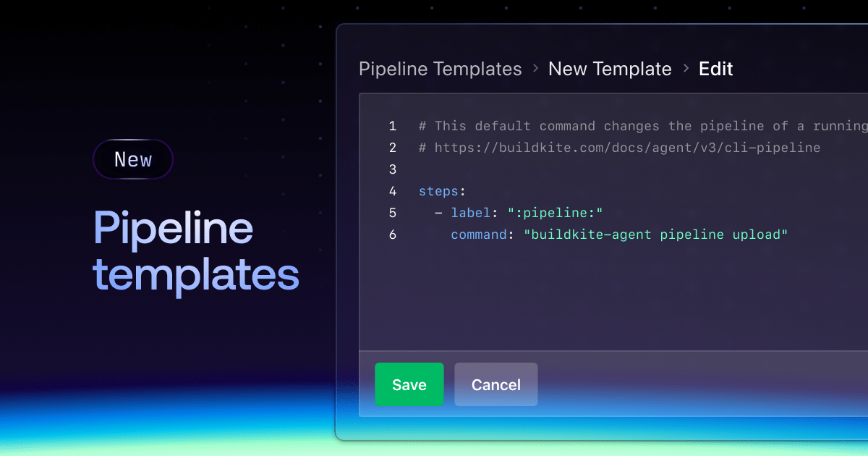The image size is (868, 456).
Task: Click the "Edit" breadcrumb entry
Action: [x=715, y=69]
